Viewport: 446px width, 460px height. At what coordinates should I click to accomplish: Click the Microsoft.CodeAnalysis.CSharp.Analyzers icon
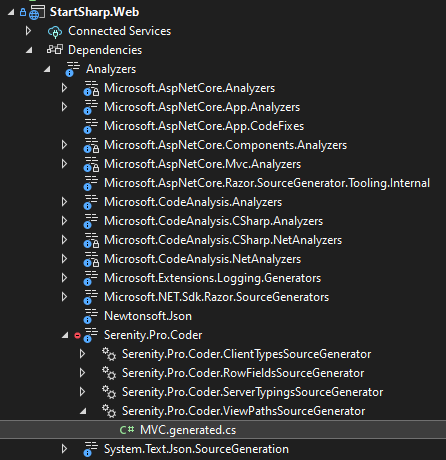pos(91,221)
